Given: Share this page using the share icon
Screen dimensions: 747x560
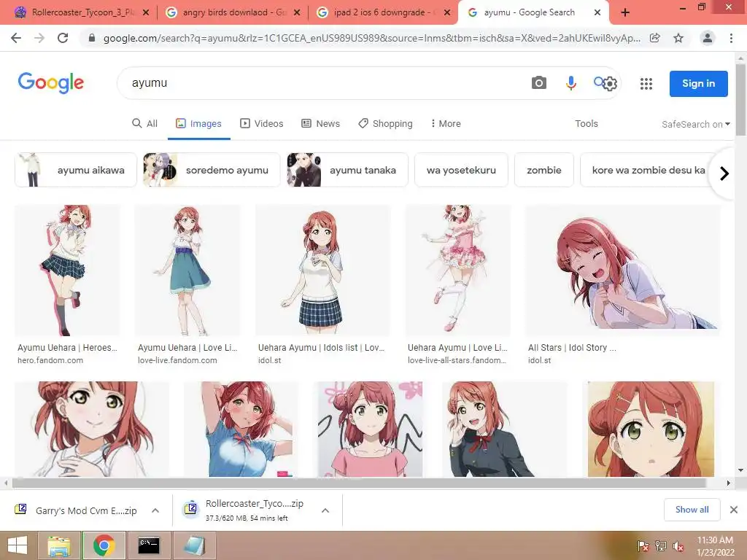Looking at the screenshot, I should click(655, 38).
